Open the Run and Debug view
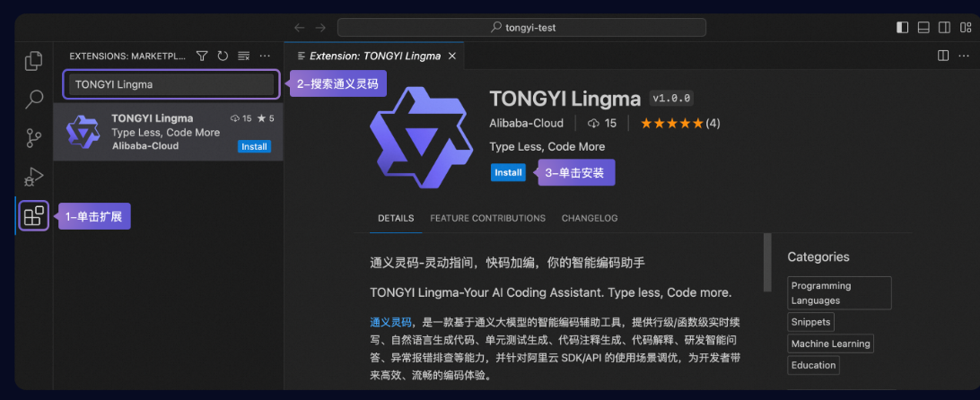This screenshot has width=980, height=400. [x=34, y=178]
